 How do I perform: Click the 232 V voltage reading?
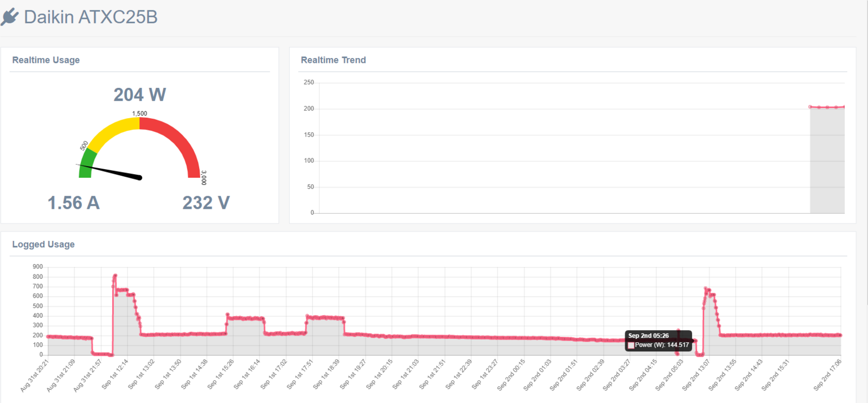[x=206, y=203]
